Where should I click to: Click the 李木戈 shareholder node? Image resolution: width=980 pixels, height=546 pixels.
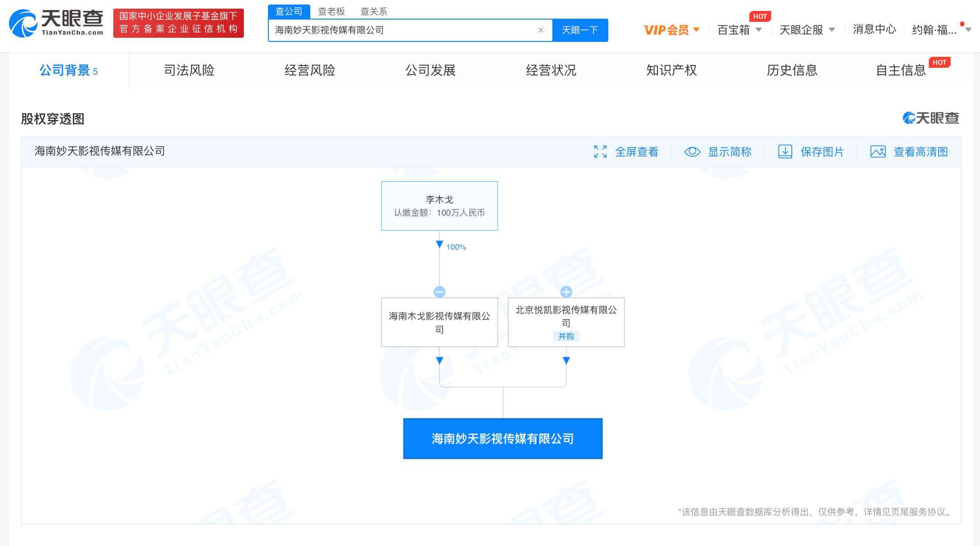[439, 206]
